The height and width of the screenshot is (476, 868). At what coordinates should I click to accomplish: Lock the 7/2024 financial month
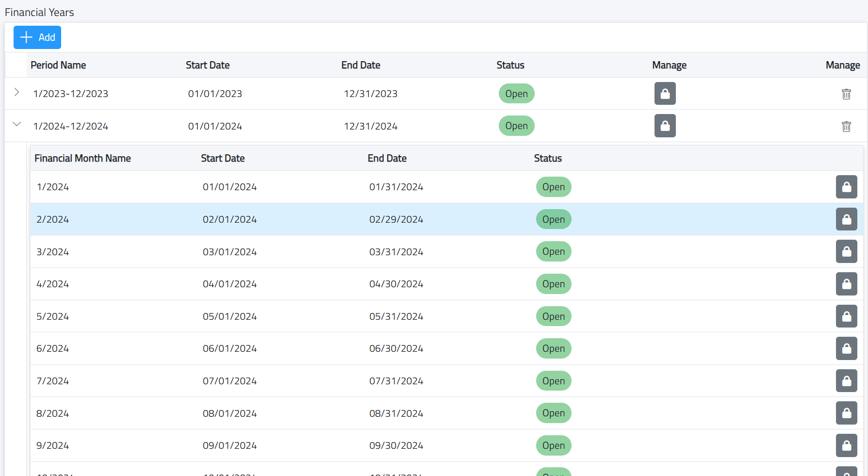(x=846, y=381)
